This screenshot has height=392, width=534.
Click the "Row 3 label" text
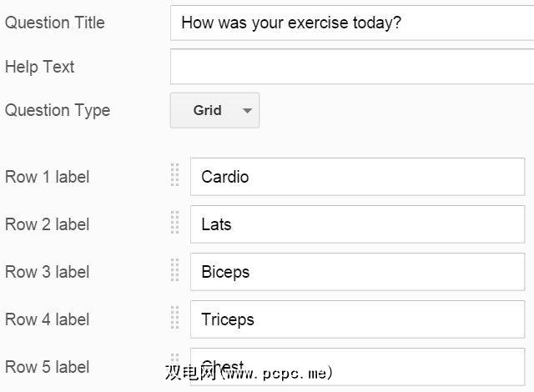48,272
